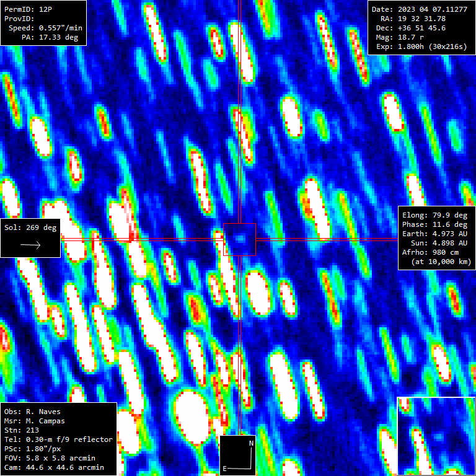This screenshot has width=476, height=476.
Task: Click the Speed: 0.557"/min value
Action: 45,28
